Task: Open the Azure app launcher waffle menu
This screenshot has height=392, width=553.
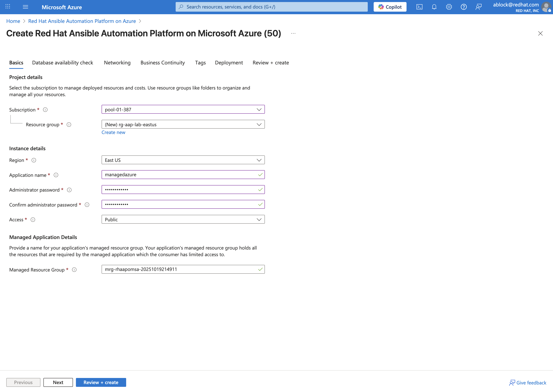Action: [8, 7]
